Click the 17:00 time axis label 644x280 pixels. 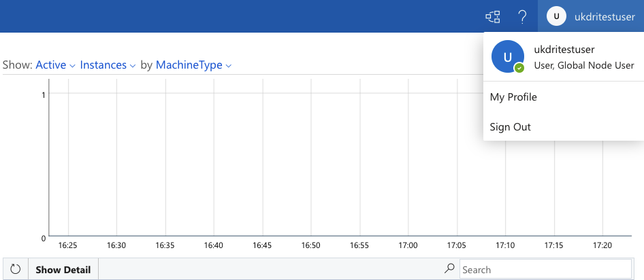coord(408,245)
